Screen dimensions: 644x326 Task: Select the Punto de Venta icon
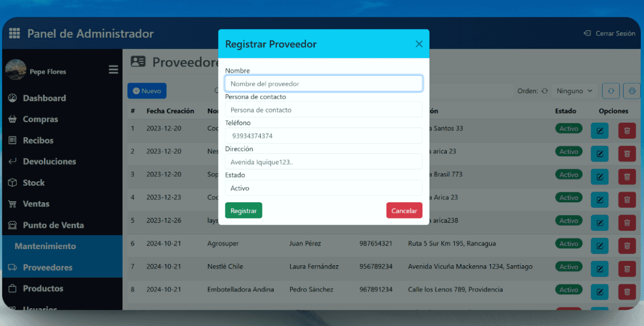pos(13,225)
